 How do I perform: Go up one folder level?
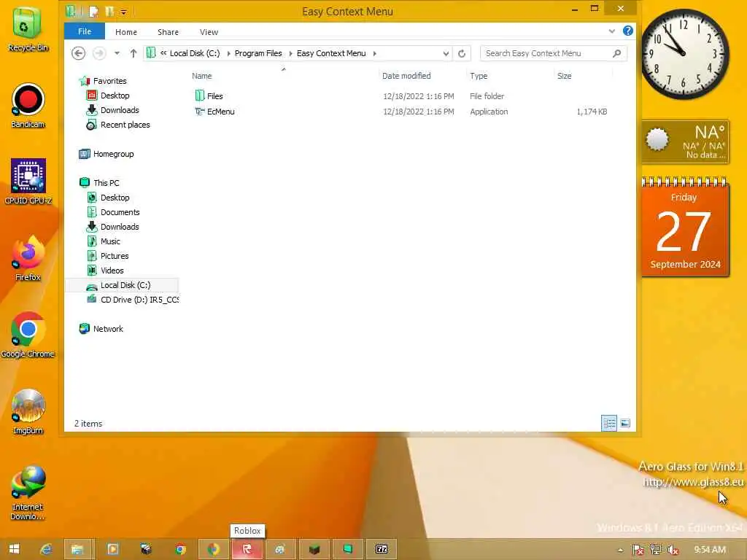point(133,53)
